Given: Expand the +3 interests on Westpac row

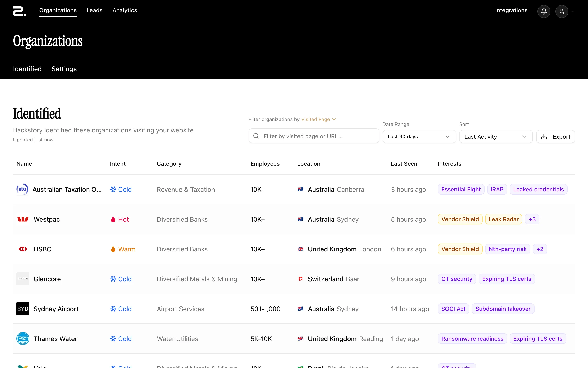Looking at the screenshot, I should click(x=532, y=219).
